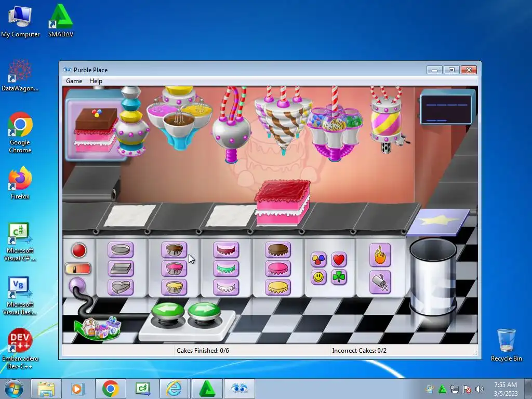
Task: Maximize the Purble Place window
Action: [x=451, y=70]
